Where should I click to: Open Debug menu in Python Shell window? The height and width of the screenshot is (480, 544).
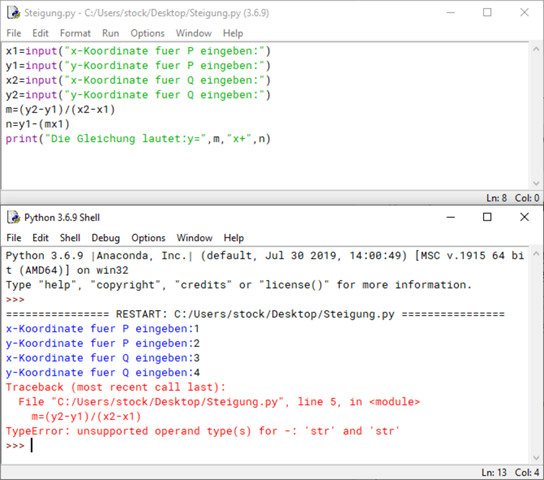pyautogui.click(x=105, y=238)
